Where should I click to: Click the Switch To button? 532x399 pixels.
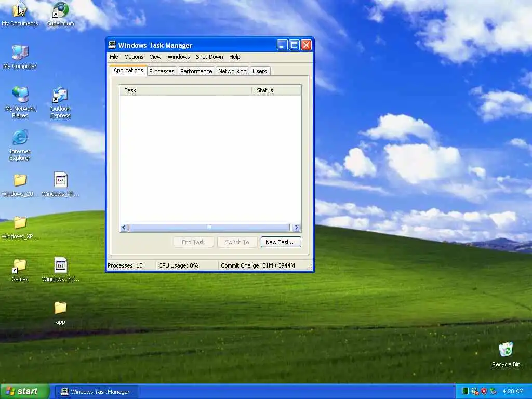(237, 242)
